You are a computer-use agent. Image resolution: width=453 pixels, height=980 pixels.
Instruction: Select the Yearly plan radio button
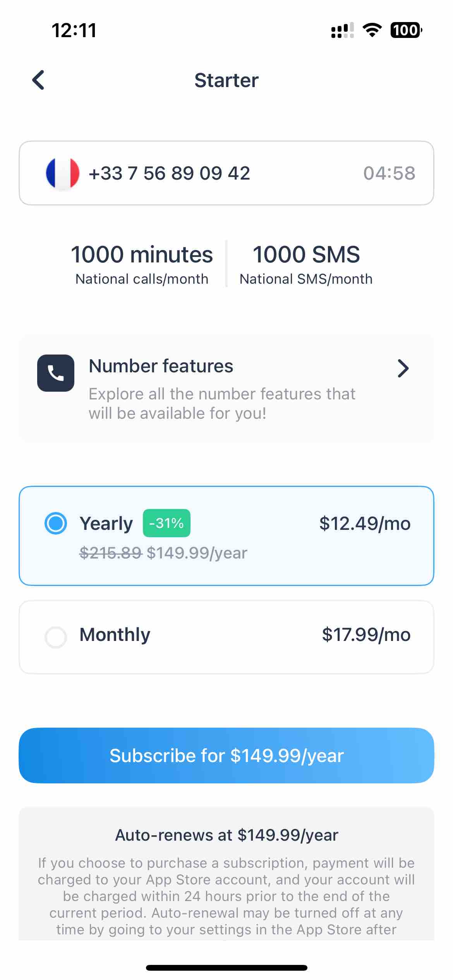click(56, 523)
